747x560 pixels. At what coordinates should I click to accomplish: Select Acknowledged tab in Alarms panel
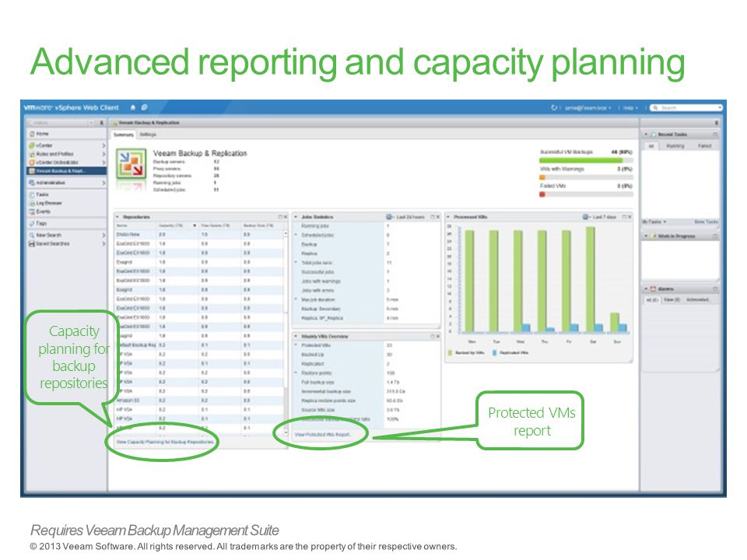(697, 299)
